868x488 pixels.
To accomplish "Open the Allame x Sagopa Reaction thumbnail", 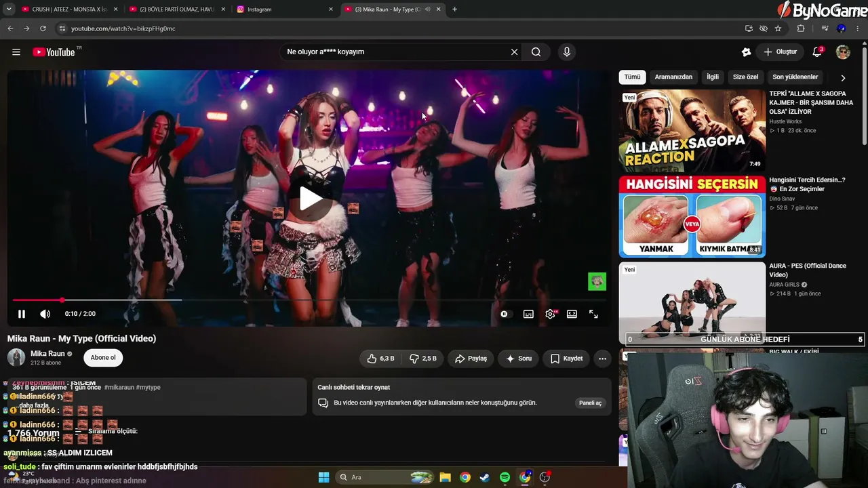I will 692,131.
